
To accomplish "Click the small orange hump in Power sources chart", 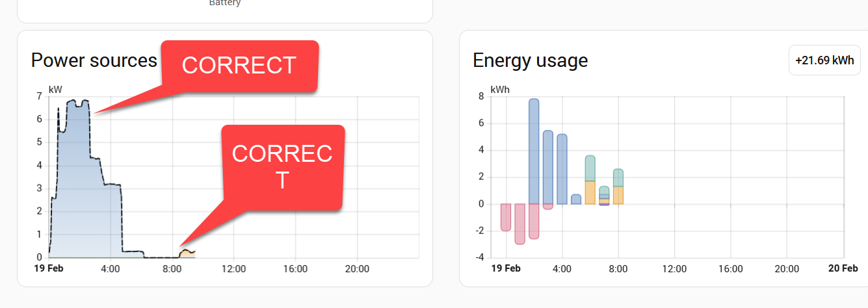I will (x=187, y=253).
